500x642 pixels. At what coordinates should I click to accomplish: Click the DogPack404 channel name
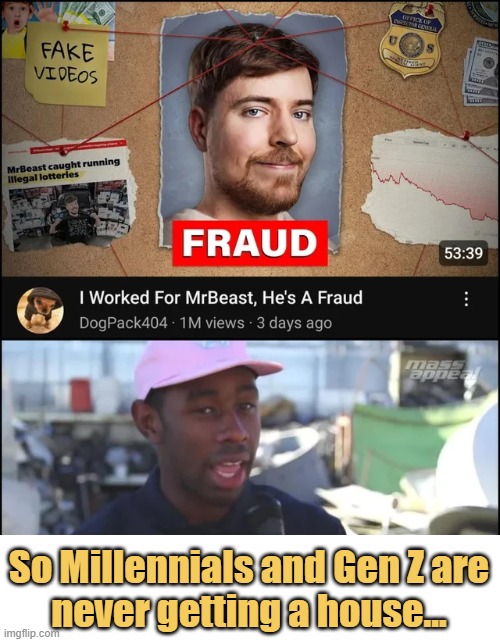(123, 323)
